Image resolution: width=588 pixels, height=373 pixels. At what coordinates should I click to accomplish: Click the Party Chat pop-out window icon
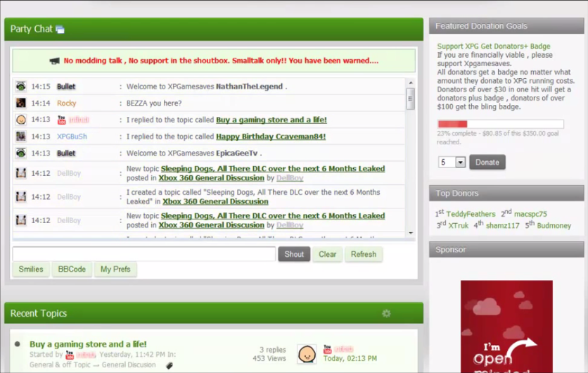(60, 30)
